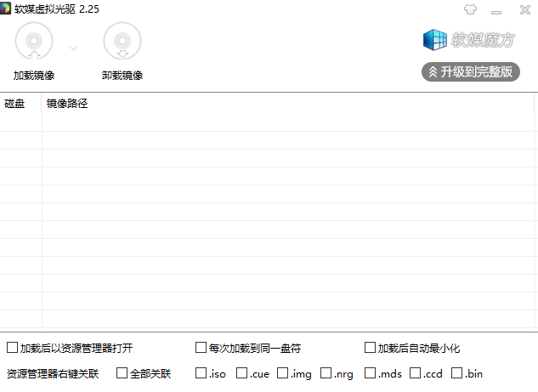Click the 磁盘 column header
Image resolution: width=538 pixels, height=392 pixels.
(20, 104)
